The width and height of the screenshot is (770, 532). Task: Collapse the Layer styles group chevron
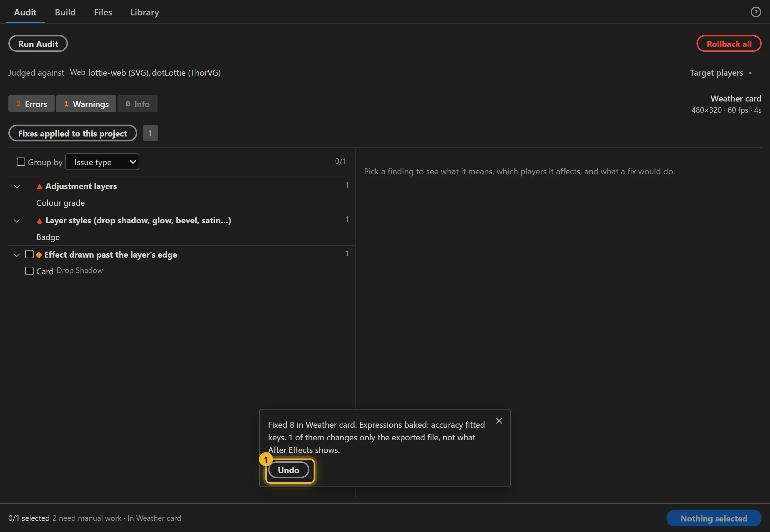(17, 221)
